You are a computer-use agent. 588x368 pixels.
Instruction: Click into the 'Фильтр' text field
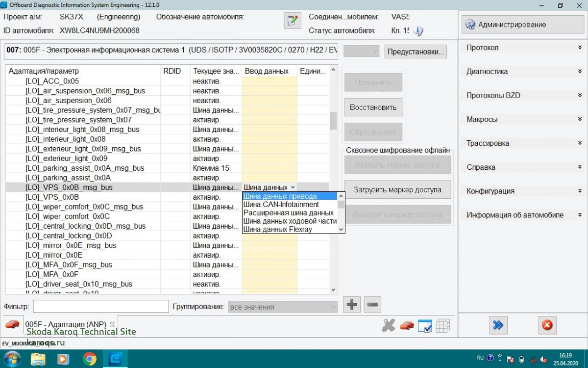click(101, 307)
